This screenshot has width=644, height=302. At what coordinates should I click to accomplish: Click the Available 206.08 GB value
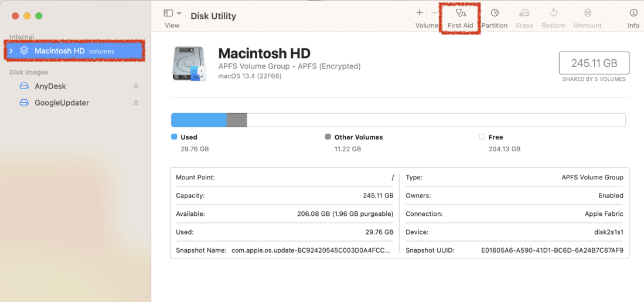345,213
